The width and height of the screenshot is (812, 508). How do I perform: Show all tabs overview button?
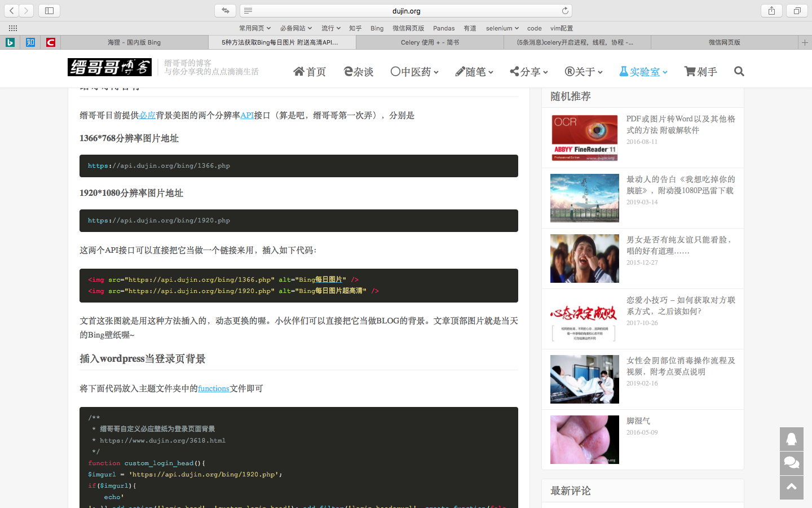[x=797, y=11]
